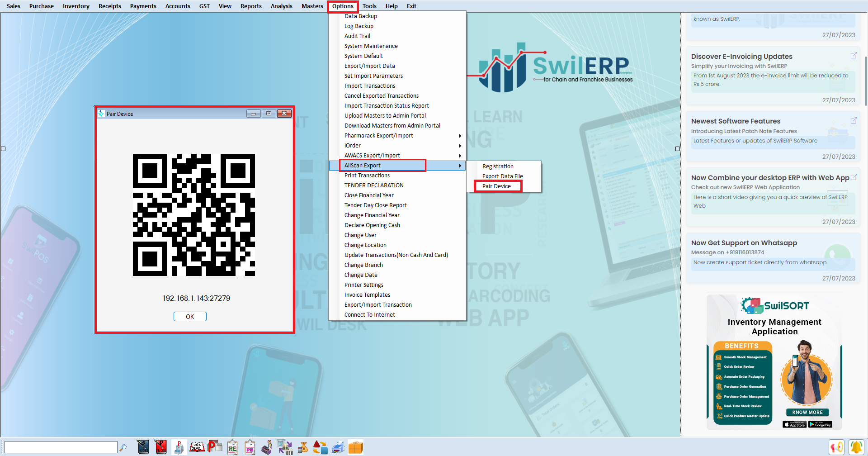This screenshot has height=456, width=868.
Task: Open the Tools menu
Action: (369, 6)
